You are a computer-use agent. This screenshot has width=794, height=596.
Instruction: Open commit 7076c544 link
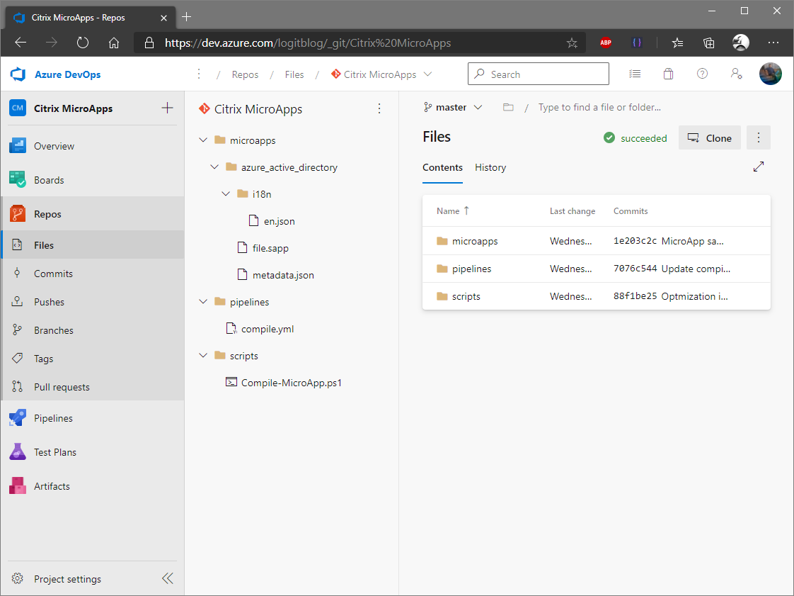635,268
